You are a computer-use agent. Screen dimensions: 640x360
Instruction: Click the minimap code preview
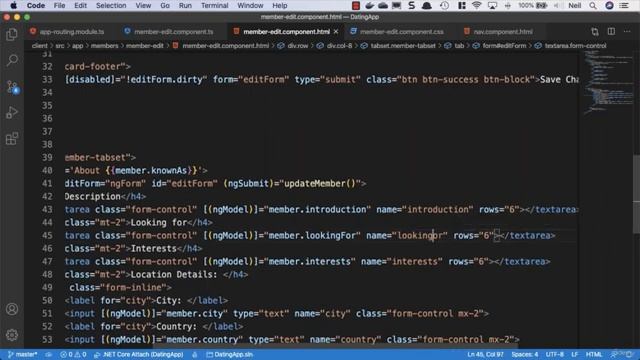coord(608,84)
